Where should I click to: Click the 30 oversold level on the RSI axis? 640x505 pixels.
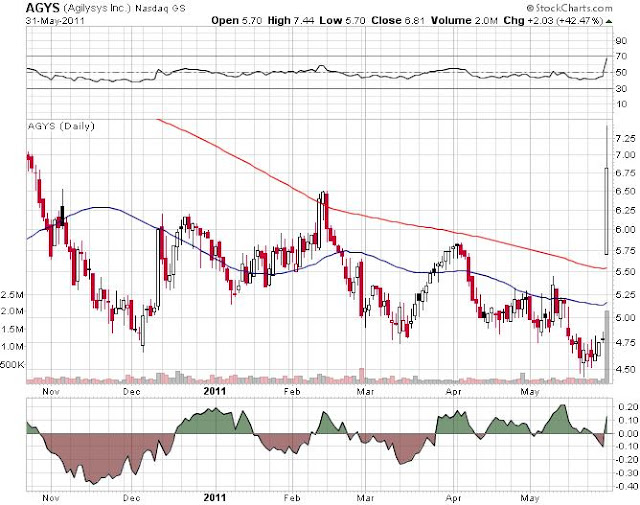[621, 89]
